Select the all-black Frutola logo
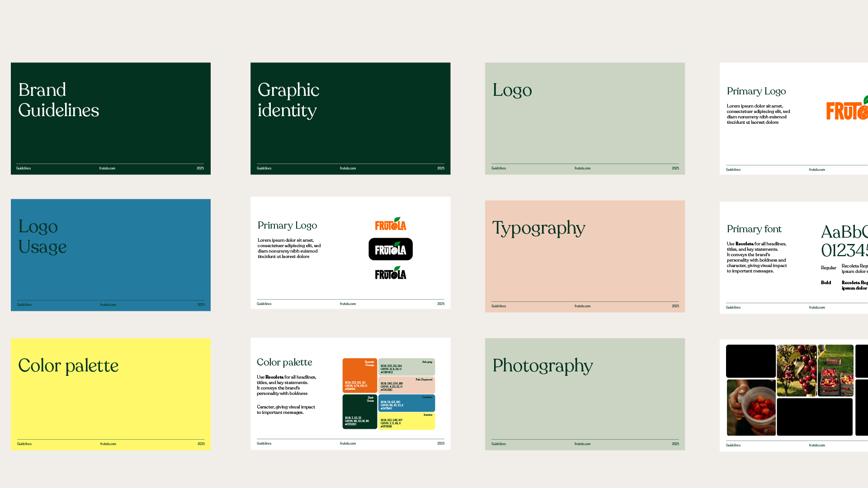 pos(391,273)
